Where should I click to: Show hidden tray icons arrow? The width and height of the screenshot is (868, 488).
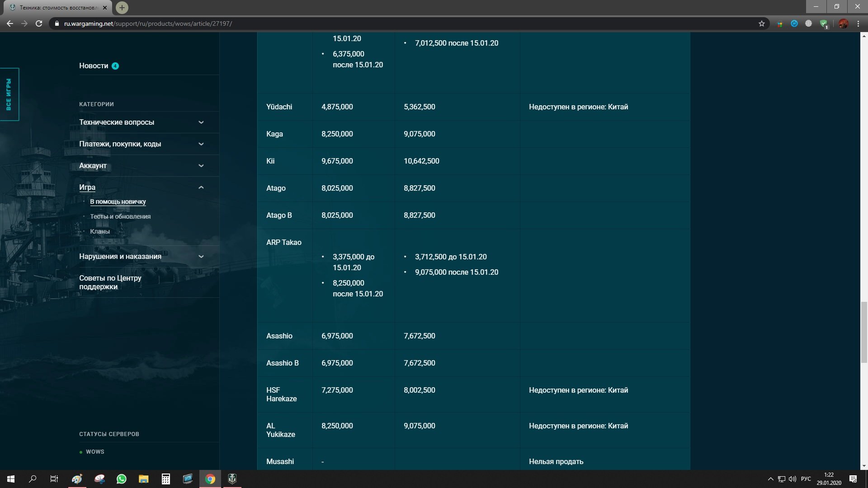(x=771, y=479)
